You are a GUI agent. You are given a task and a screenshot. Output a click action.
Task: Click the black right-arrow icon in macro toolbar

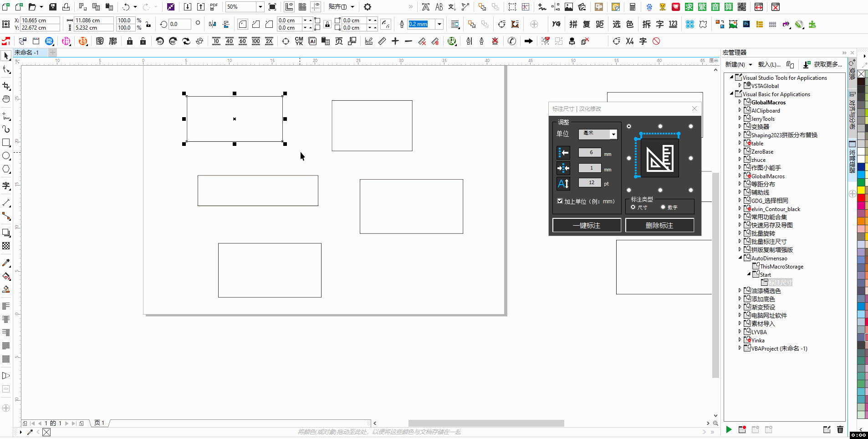click(528, 41)
